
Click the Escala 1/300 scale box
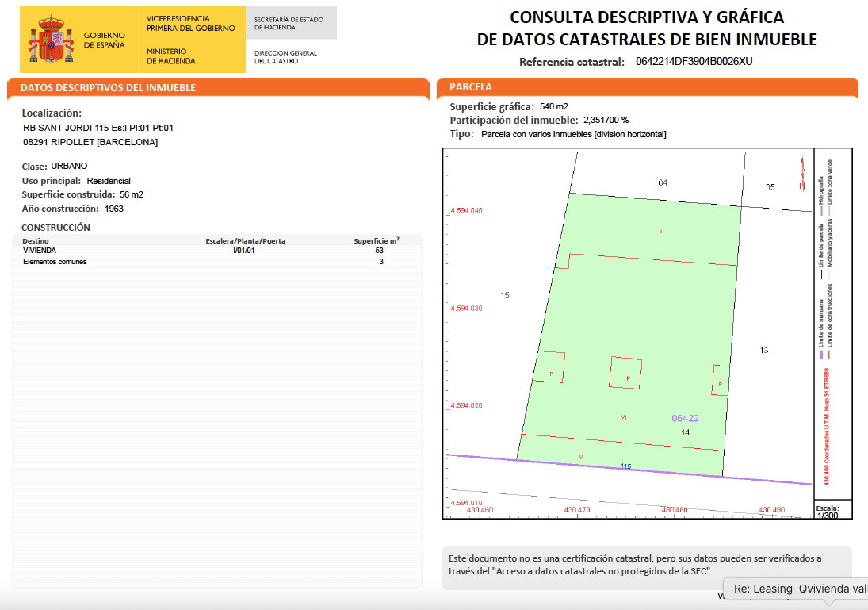pos(832,511)
